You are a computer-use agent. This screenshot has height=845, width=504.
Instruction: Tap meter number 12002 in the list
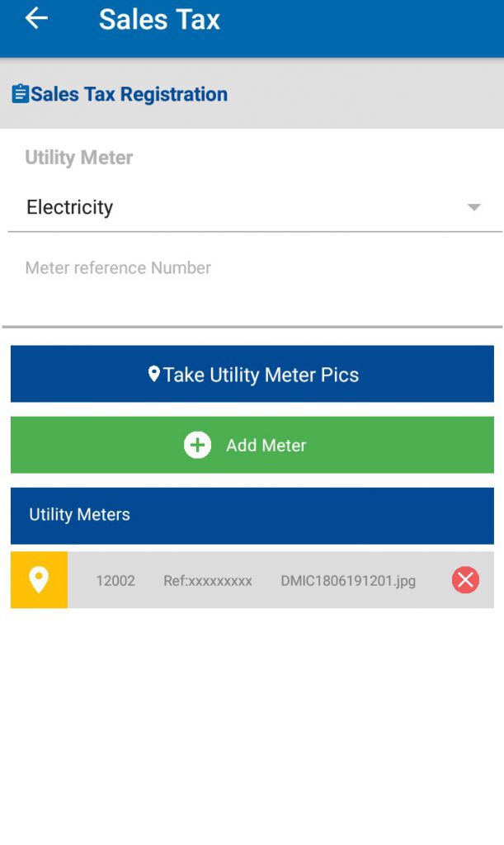(x=115, y=581)
